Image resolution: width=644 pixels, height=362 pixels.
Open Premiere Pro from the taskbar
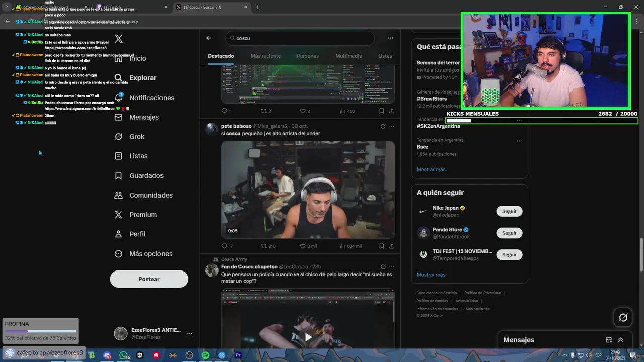point(238,355)
